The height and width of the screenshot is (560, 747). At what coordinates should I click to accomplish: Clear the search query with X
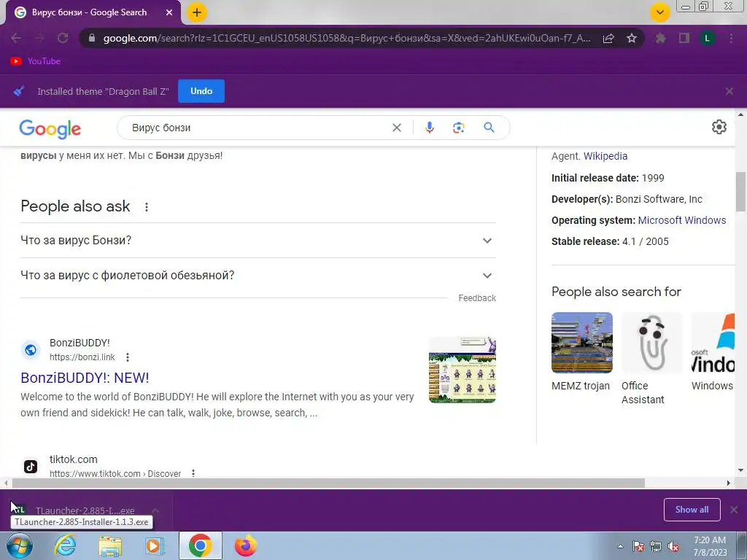[396, 128]
